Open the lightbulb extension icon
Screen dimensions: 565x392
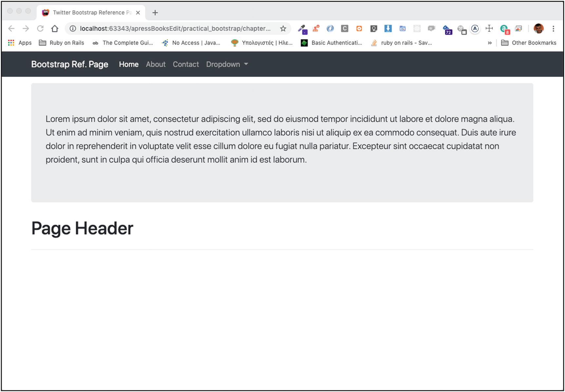(373, 29)
